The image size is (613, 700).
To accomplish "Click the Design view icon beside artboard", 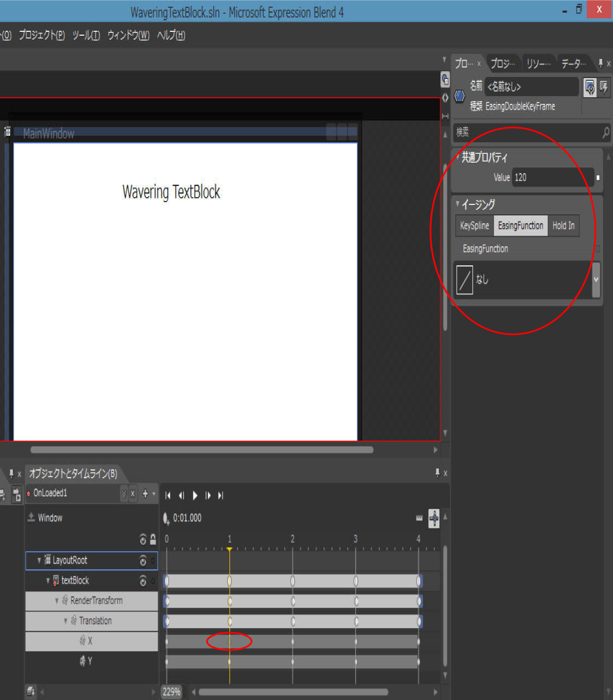I will 445,80.
